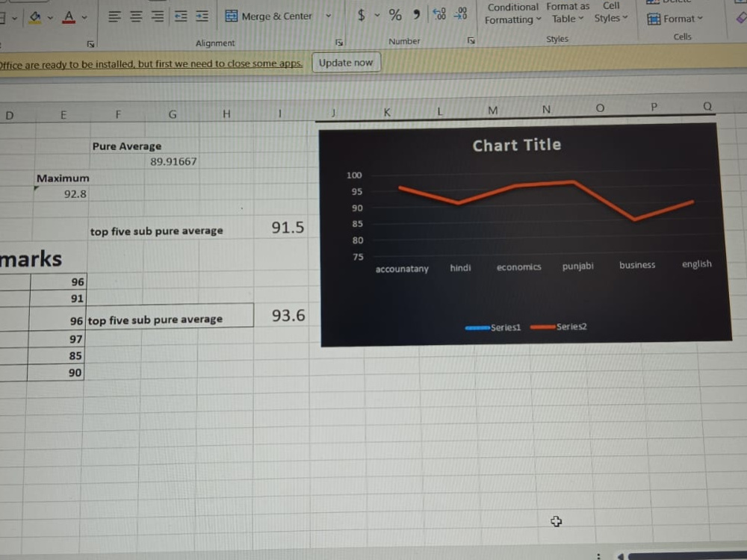Open Cell Styles menu
Screen dimensions: 747x560
pyautogui.click(x=611, y=13)
